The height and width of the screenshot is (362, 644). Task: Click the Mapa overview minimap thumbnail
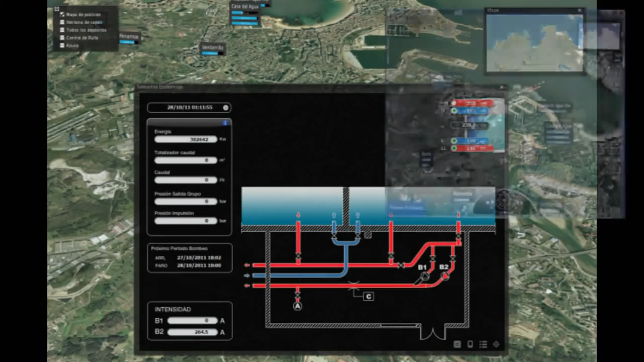click(534, 43)
